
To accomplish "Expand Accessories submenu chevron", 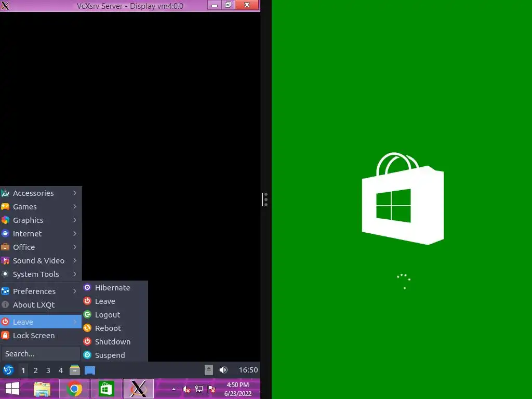I will coord(75,193).
